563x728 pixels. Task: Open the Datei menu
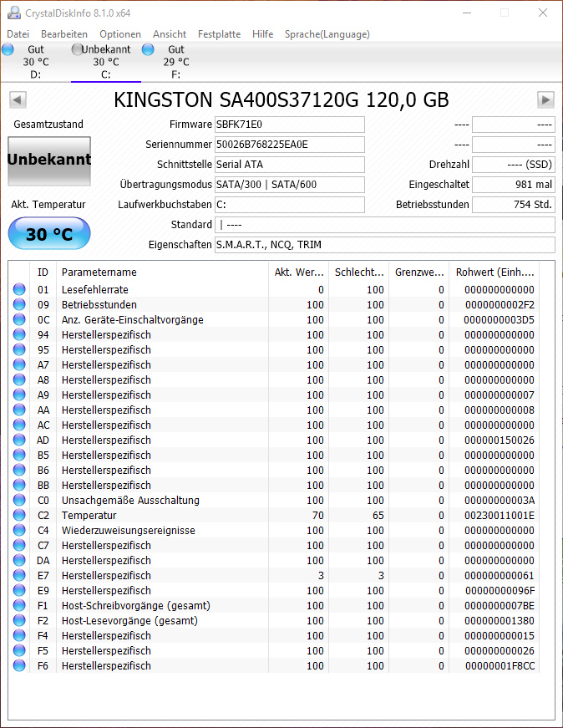(18, 34)
